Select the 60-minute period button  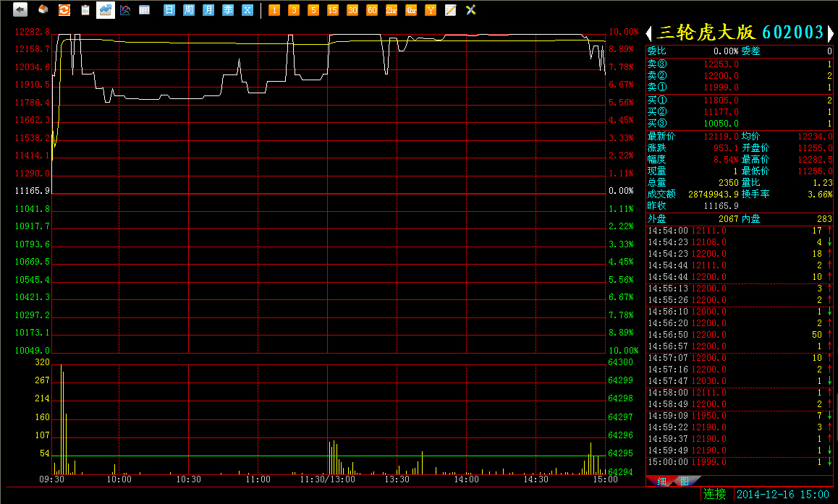coord(372,10)
